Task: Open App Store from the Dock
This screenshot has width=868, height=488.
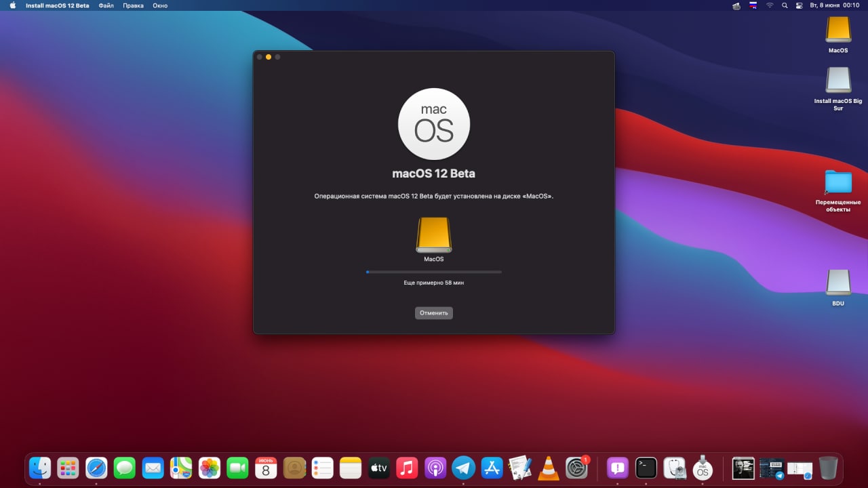Action: click(492, 468)
